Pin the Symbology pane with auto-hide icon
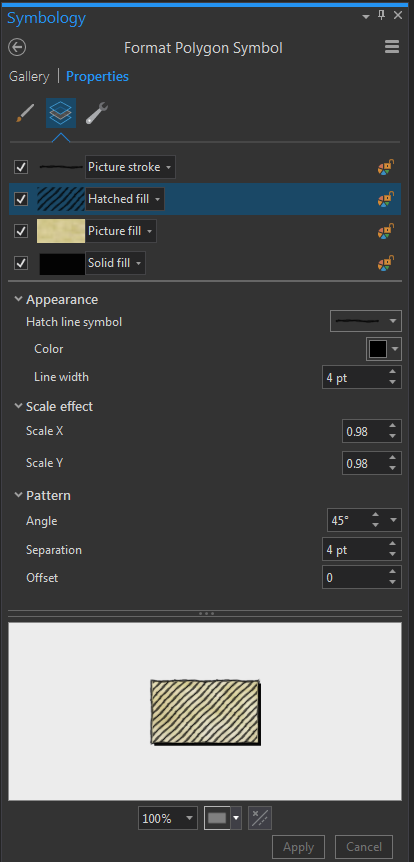The image size is (414, 862). pos(382,16)
